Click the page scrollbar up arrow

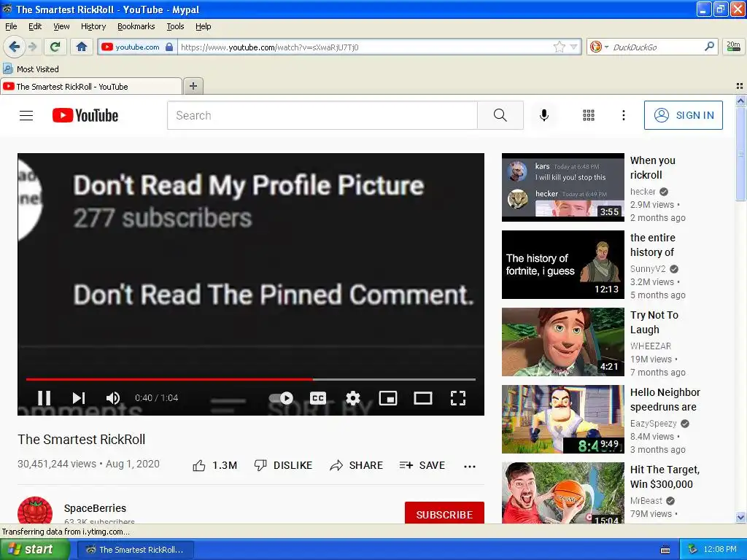point(740,101)
